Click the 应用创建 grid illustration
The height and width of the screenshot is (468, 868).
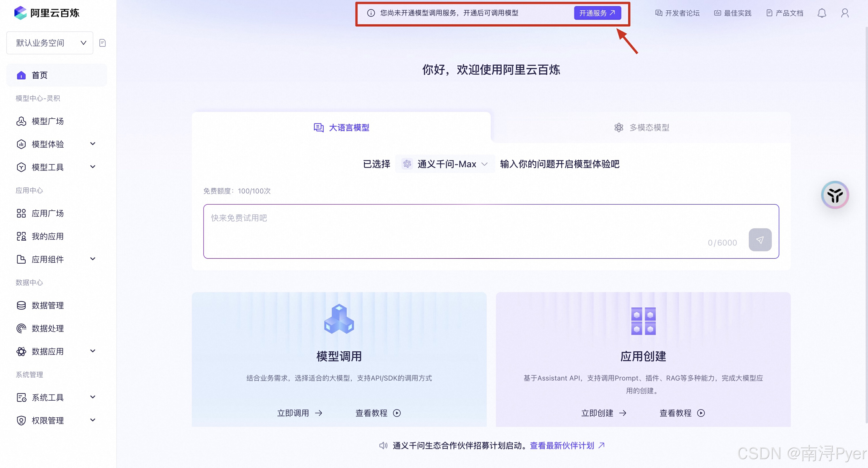point(643,321)
